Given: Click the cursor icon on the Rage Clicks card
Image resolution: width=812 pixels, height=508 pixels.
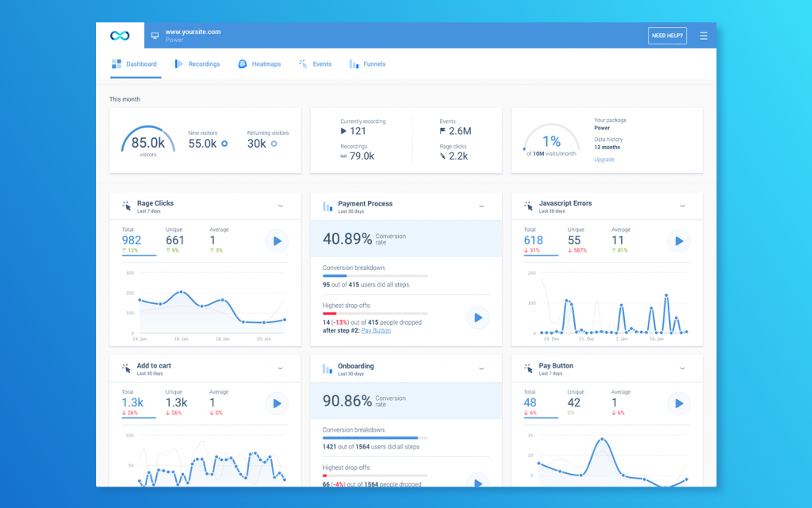Looking at the screenshot, I should point(126,206).
